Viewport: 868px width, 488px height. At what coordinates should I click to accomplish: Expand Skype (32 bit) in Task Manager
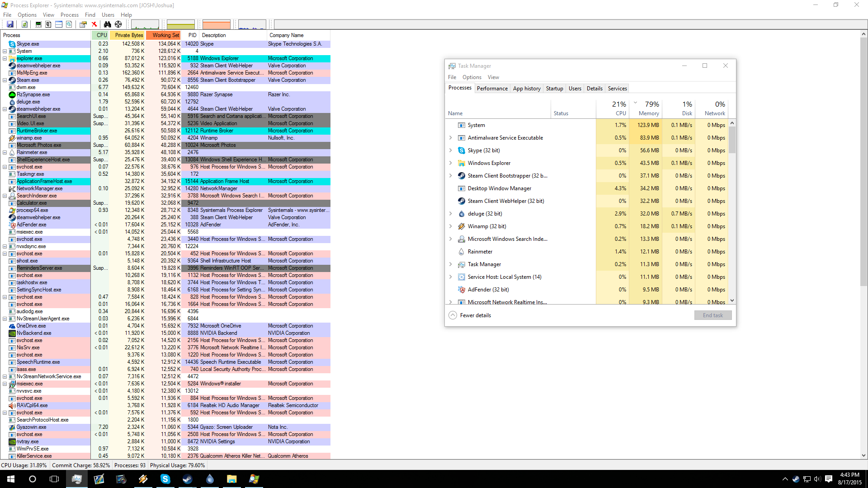coord(450,150)
